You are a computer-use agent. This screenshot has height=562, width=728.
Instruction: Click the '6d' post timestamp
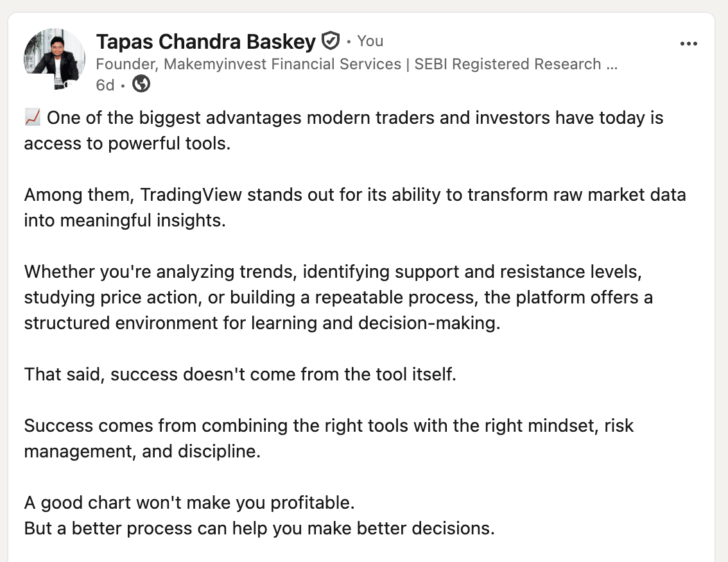pyautogui.click(x=105, y=85)
